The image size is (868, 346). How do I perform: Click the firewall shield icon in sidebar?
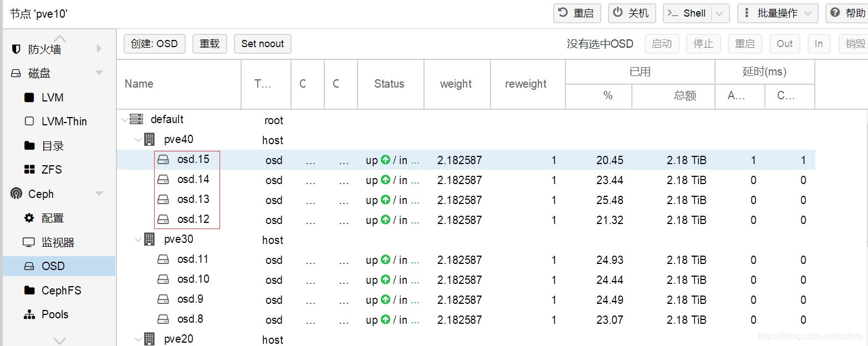(x=16, y=49)
